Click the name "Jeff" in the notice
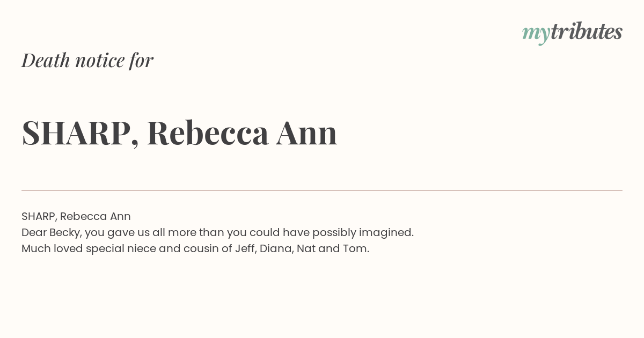644x338 pixels. [244, 249]
